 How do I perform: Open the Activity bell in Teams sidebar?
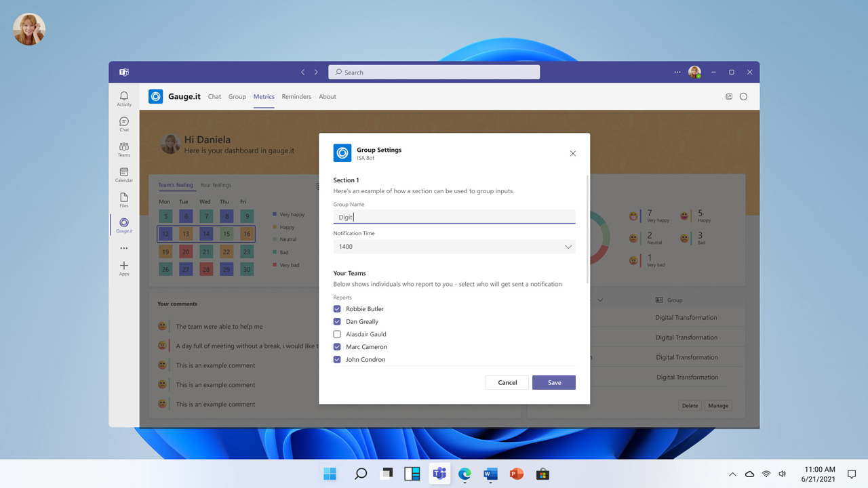(124, 99)
